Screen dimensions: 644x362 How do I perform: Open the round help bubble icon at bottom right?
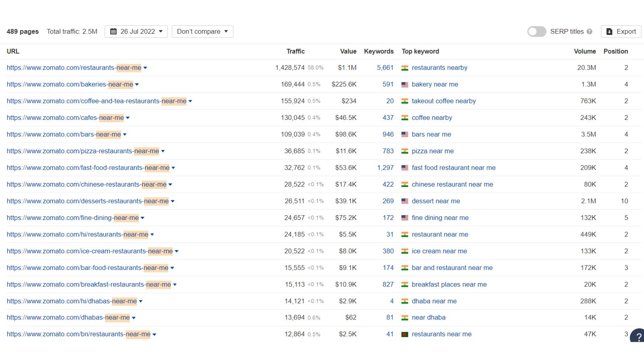(x=638, y=336)
